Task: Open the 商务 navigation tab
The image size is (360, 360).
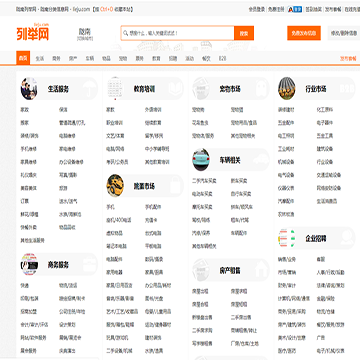Action: pos(56,58)
